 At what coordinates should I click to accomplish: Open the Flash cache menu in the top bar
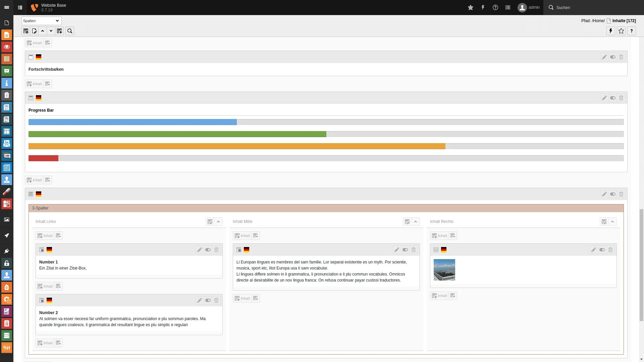tap(483, 7)
